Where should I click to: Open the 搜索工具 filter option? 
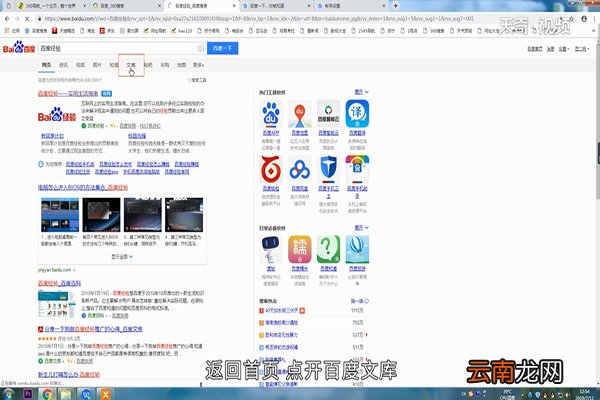pos(197,80)
